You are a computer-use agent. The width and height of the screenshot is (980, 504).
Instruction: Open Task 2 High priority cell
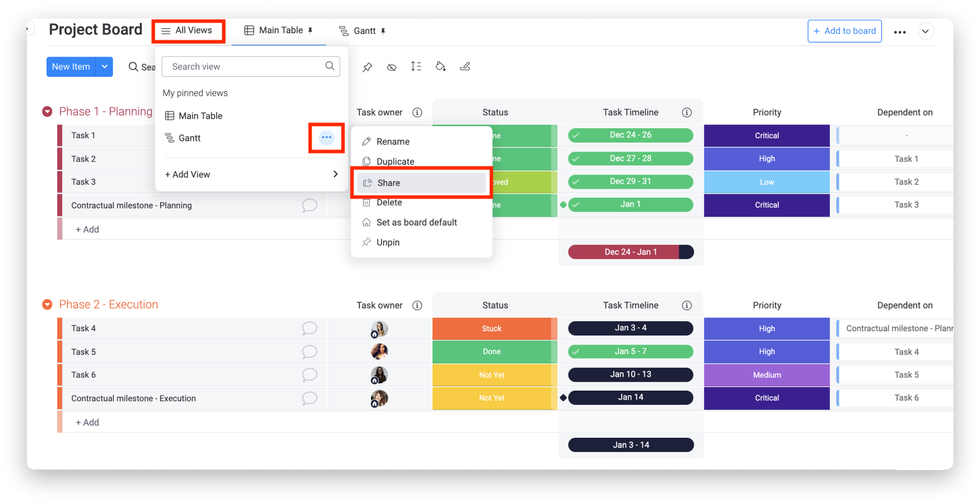(x=766, y=159)
